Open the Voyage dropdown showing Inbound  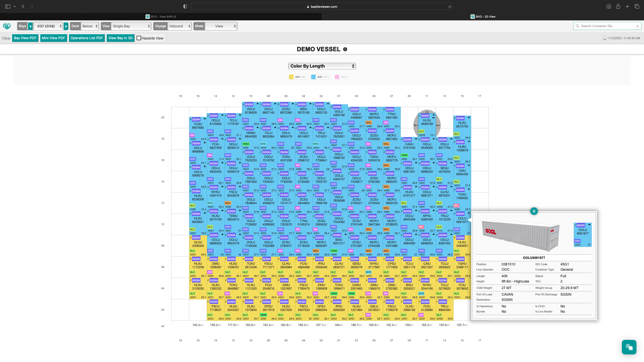coord(179,26)
